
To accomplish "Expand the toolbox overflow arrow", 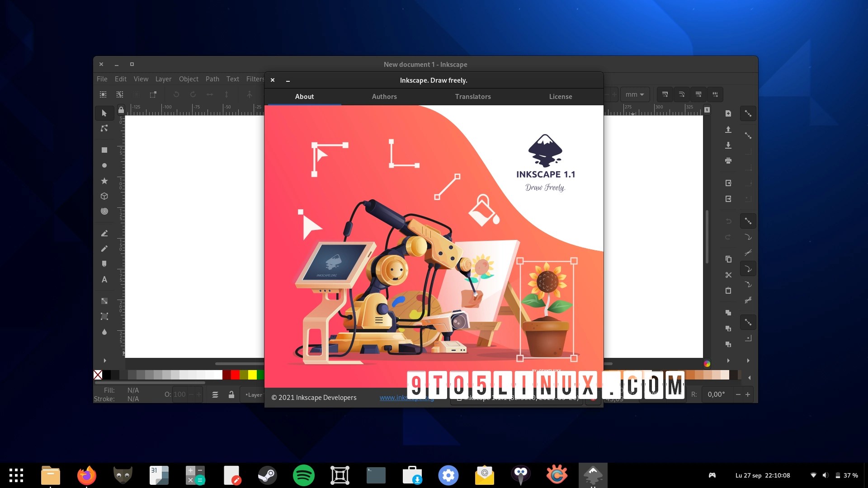I will click(x=105, y=361).
